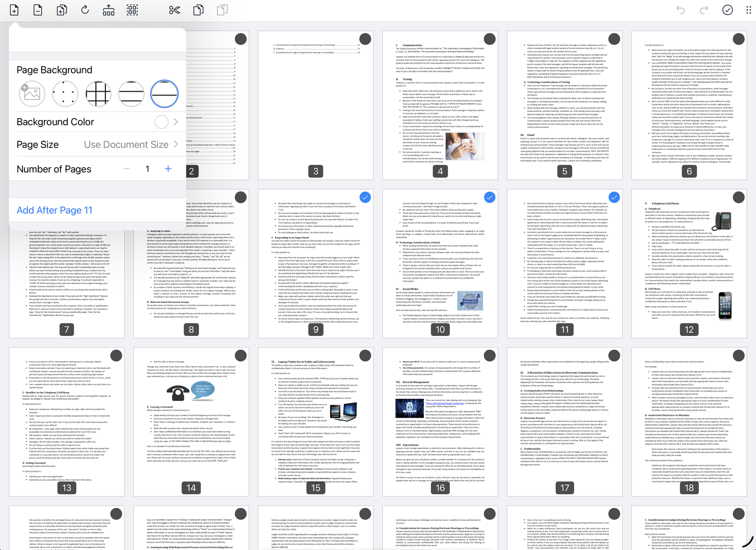Click the redo arrow icon
This screenshot has width=756, height=550.
[x=704, y=10]
